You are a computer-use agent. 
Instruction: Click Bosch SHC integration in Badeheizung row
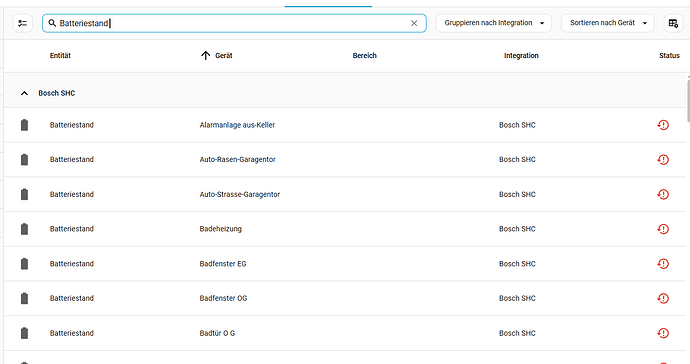click(517, 229)
